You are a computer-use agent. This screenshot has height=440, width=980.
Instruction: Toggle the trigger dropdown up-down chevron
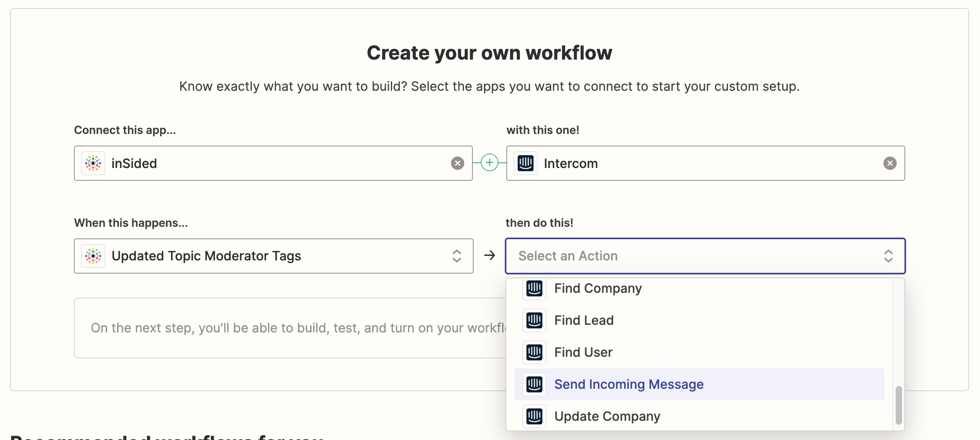point(457,256)
